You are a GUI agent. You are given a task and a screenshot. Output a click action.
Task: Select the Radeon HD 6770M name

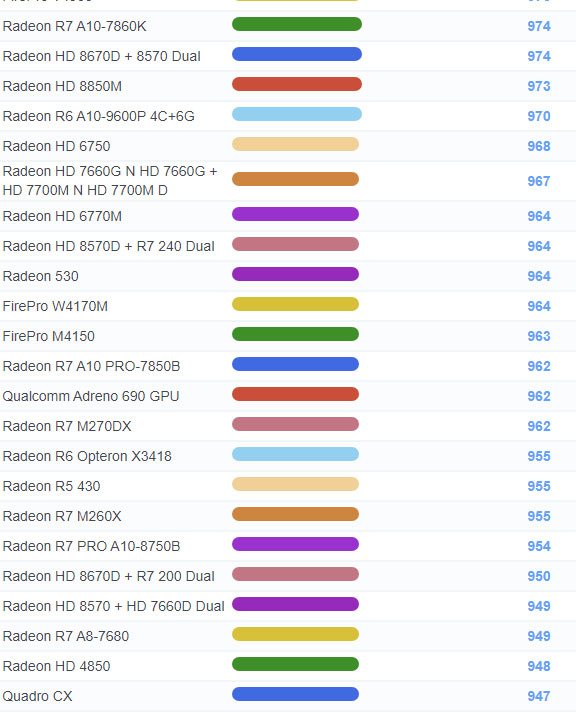coord(62,216)
